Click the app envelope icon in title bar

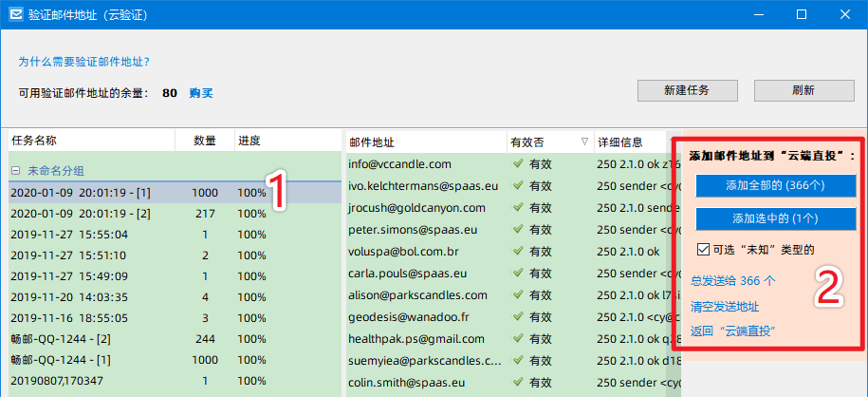pos(15,14)
